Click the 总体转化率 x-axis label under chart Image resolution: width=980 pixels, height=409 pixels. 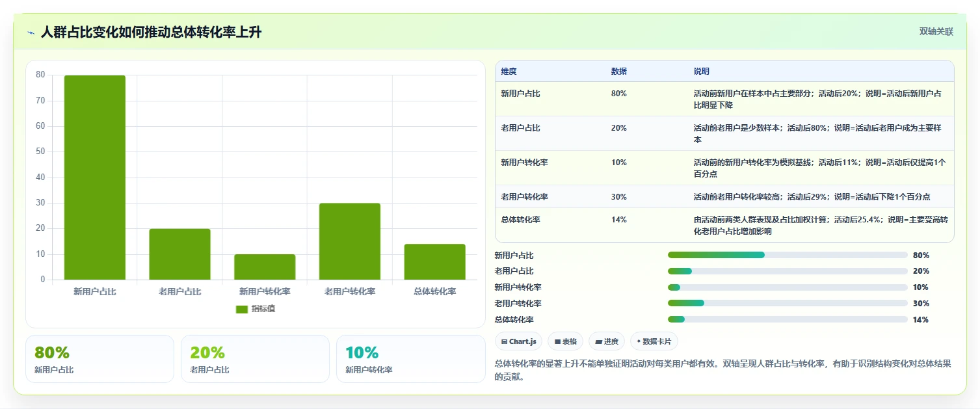434,292
